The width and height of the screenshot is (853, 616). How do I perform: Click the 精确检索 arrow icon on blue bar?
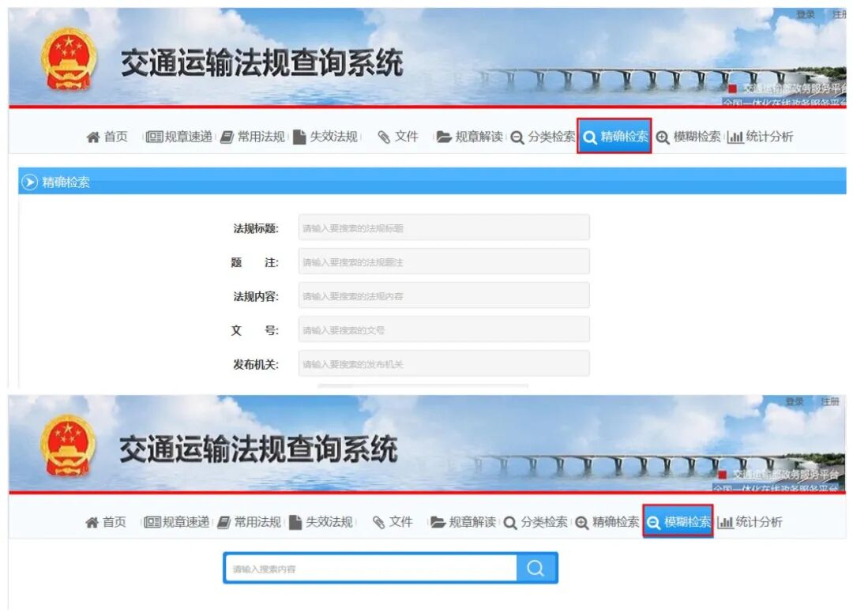pos(28,182)
